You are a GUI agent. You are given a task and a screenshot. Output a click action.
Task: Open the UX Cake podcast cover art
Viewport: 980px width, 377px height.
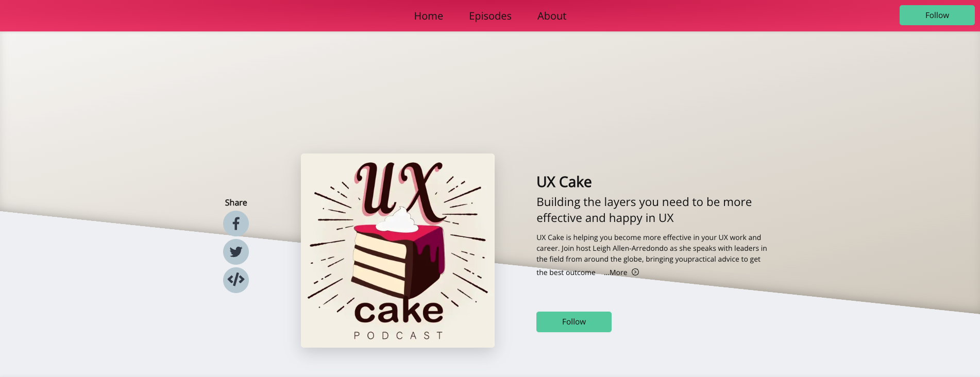click(x=398, y=250)
